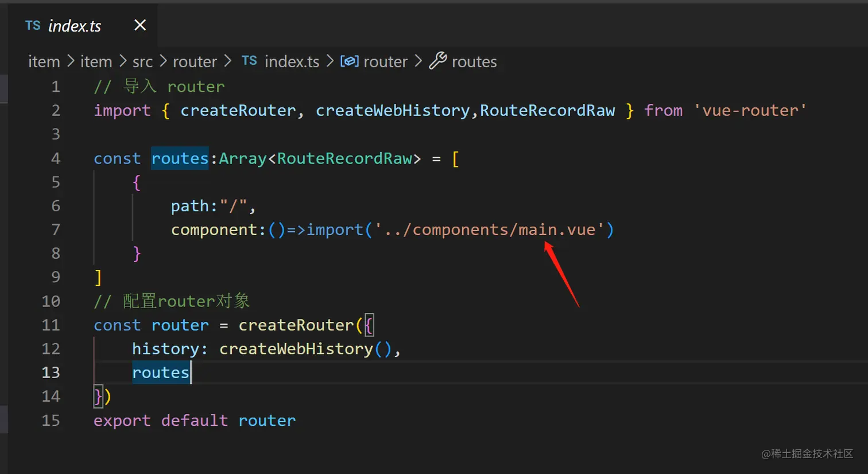The width and height of the screenshot is (868, 474).
Task: Click the opening square bracket on line 4
Action: click(455, 158)
